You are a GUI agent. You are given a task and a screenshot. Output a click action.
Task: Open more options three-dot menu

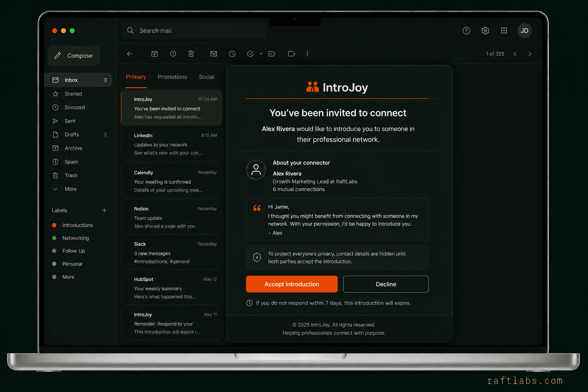point(307,54)
